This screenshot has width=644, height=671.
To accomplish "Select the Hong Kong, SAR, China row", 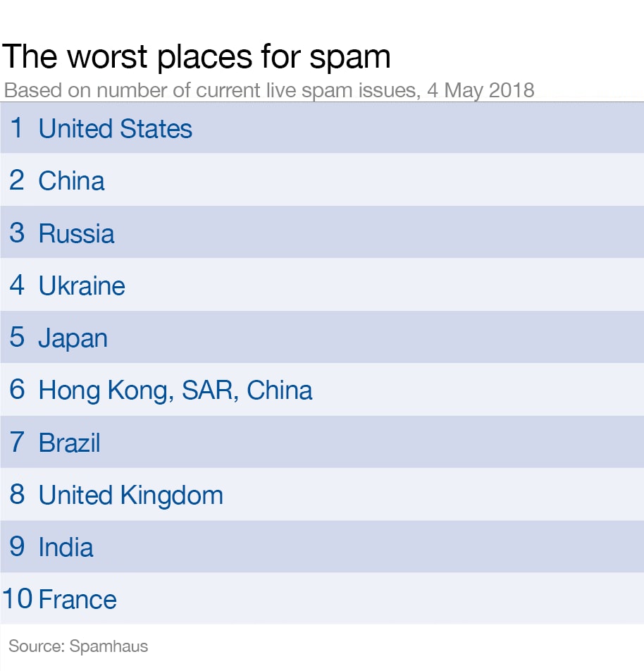I will click(x=322, y=389).
